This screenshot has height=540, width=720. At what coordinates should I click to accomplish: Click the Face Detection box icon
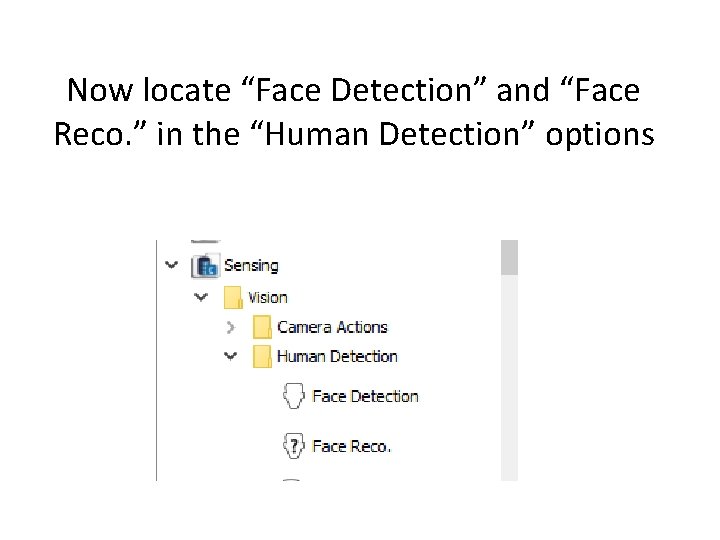click(293, 396)
